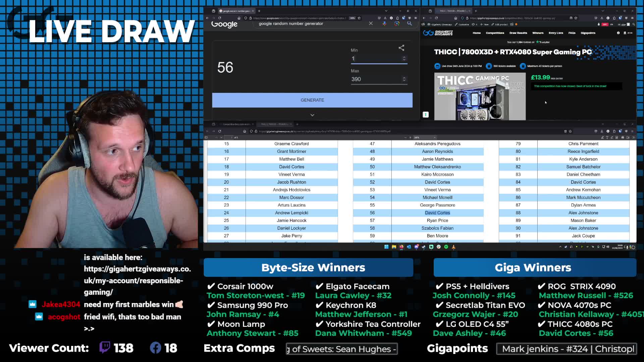Viewport: 644px width, 362px height.
Task: Open the Draw Results menu item
Action: [x=518, y=33]
